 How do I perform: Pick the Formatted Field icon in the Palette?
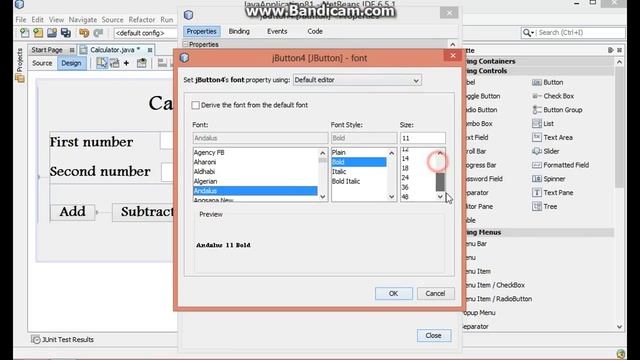point(537,165)
